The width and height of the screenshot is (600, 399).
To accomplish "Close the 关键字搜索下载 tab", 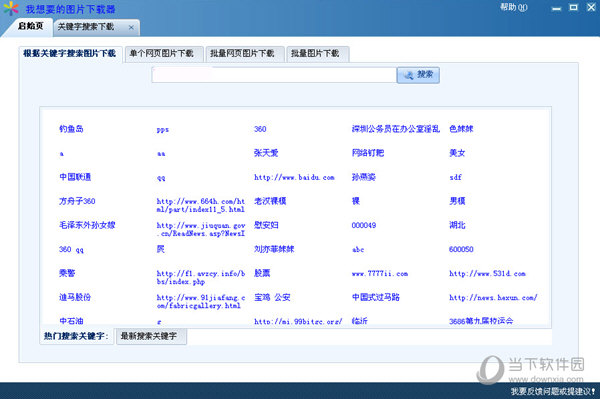I will pos(131,27).
